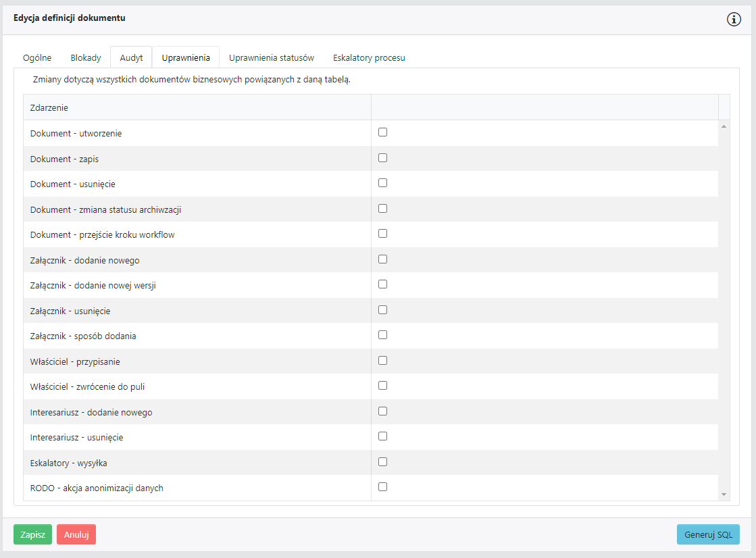Select the Uprawnienia tab

point(186,57)
